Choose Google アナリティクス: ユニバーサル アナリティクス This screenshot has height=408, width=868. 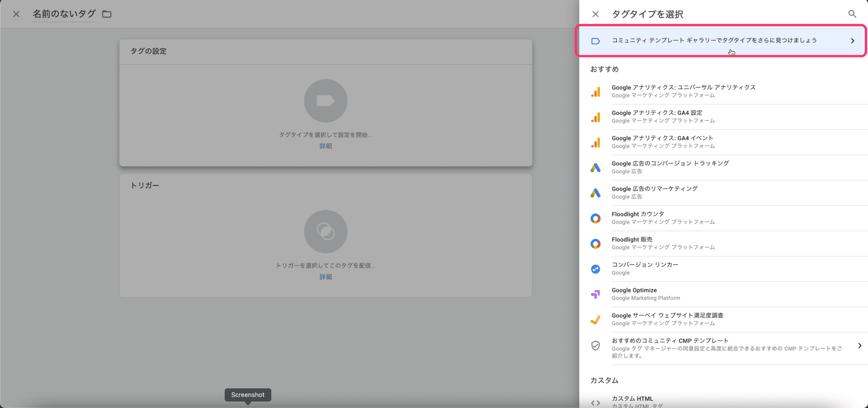coord(723,92)
